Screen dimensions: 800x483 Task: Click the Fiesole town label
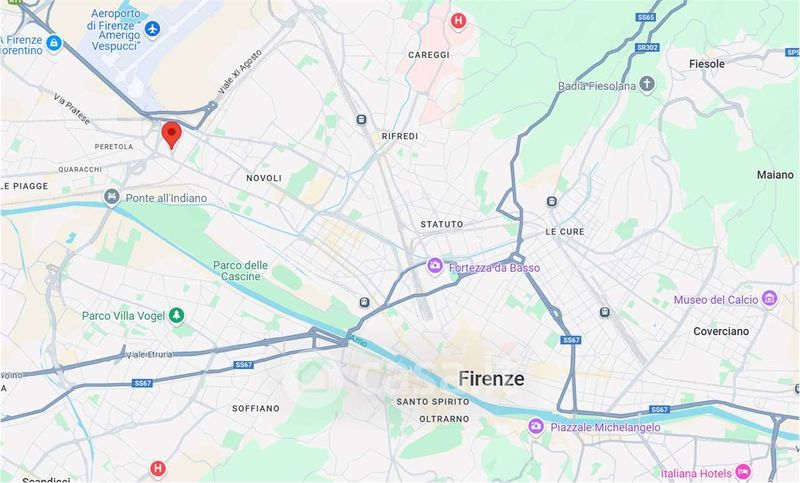[x=707, y=64]
